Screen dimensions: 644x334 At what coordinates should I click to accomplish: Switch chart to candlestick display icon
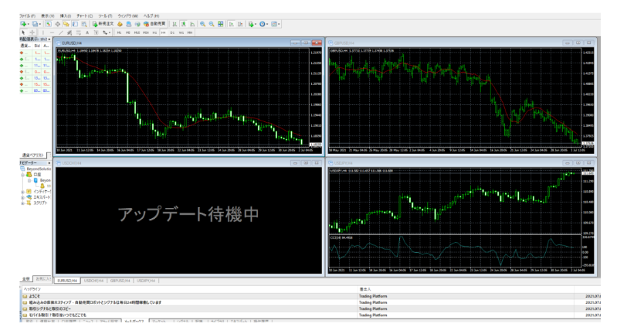(183, 24)
